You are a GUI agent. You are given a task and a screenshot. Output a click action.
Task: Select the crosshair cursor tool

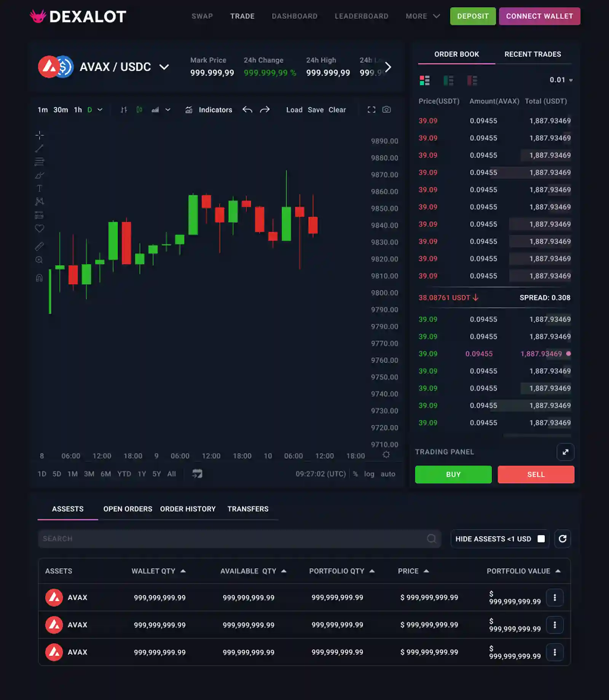[40, 135]
